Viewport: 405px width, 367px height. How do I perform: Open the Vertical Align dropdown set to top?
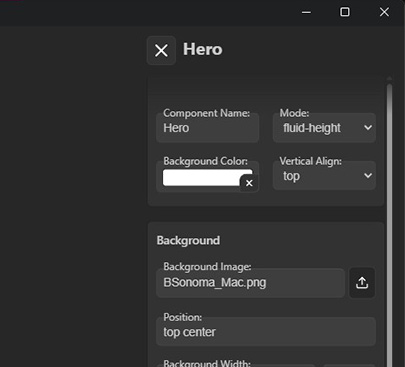pos(324,176)
